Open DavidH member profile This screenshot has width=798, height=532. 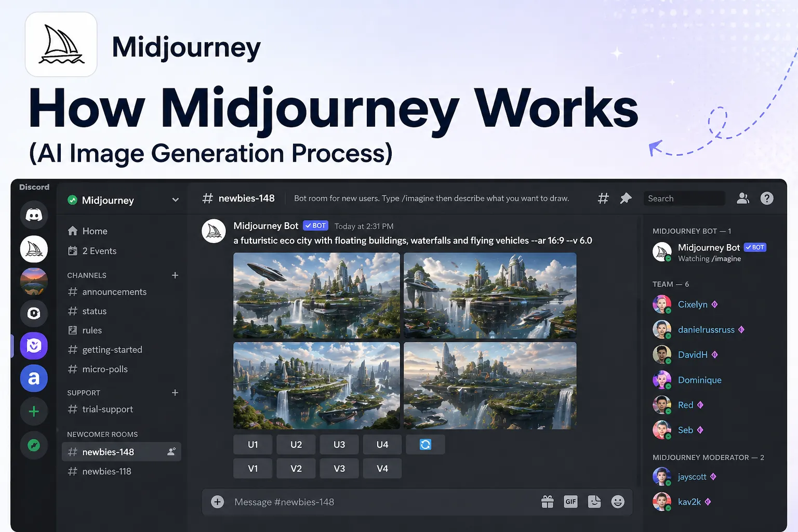(x=693, y=354)
